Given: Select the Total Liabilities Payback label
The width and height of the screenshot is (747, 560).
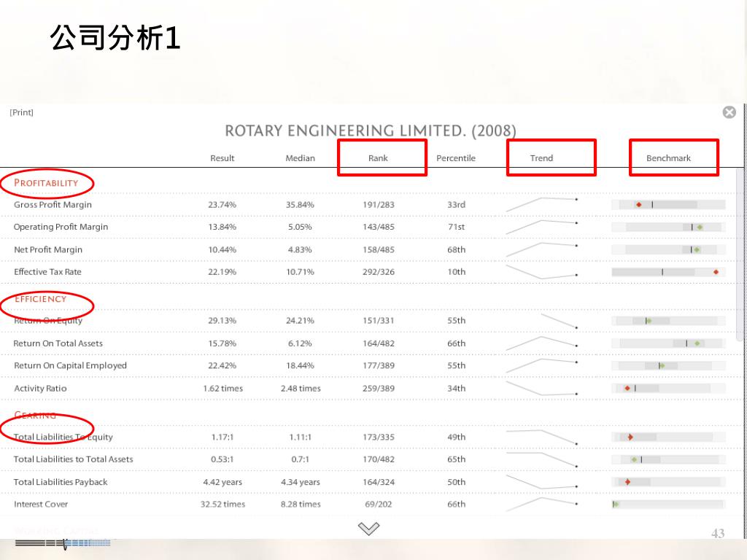Looking at the screenshot, I should [60, 482].
